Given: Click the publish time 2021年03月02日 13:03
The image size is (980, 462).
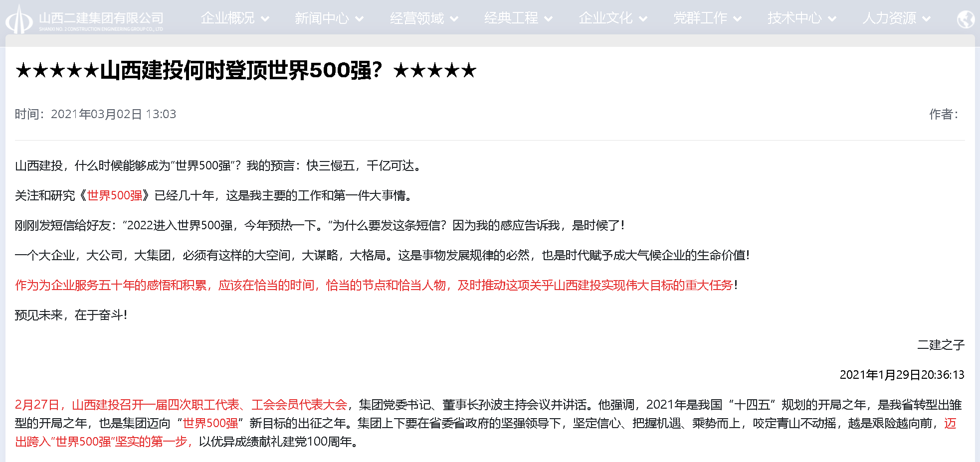Looking at the screenshot, I should pyautogui.click(x=113, y=114).
